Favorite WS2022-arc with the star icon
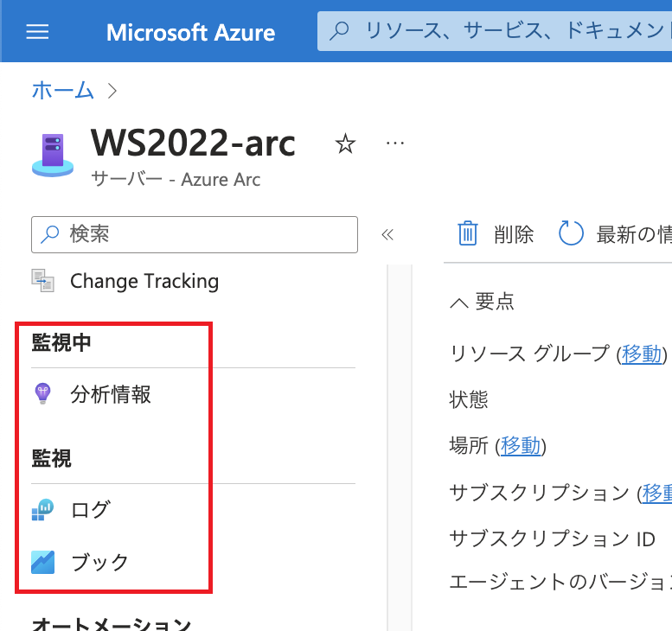 coord(345,143)
